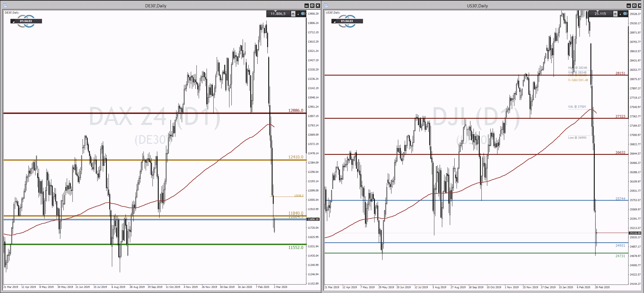The image size is (644, 293).
Task: Select the 27323 level label on US30
Action: [x=620, y=116]
